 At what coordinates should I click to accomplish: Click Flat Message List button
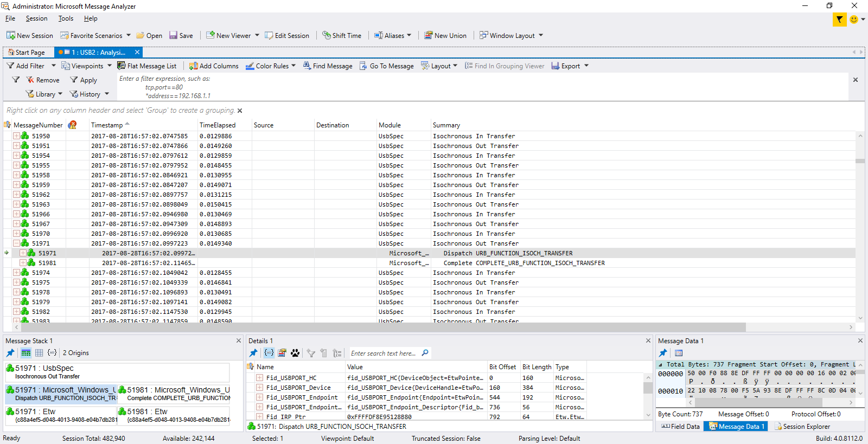click(147, 66)
